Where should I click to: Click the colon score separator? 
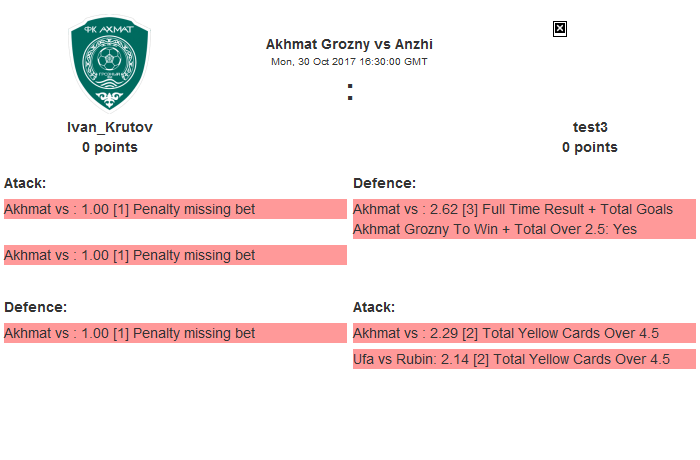(350, 92)
